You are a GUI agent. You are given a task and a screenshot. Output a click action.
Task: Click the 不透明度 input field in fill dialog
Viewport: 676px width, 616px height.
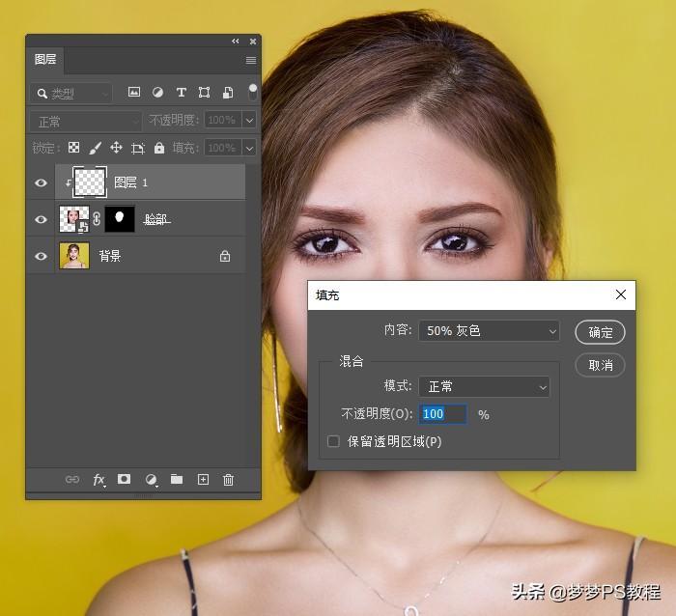click(x=442, y=414)
